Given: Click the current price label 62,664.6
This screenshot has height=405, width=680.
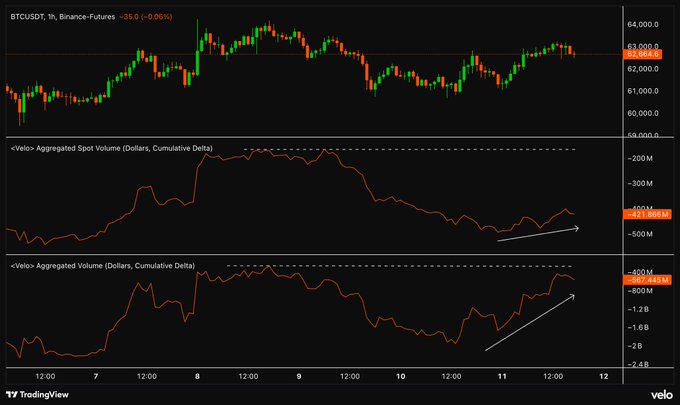Looking at the screenshot, I should 642,54.
